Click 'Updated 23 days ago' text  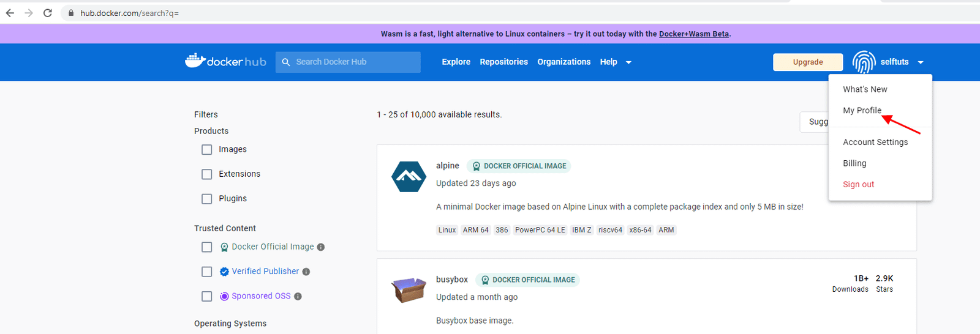476,183
